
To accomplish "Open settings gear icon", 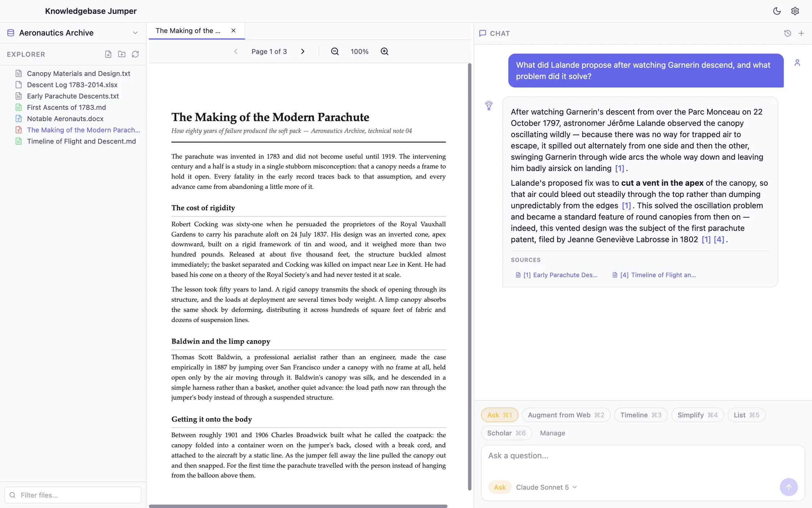I will [795, 11].
